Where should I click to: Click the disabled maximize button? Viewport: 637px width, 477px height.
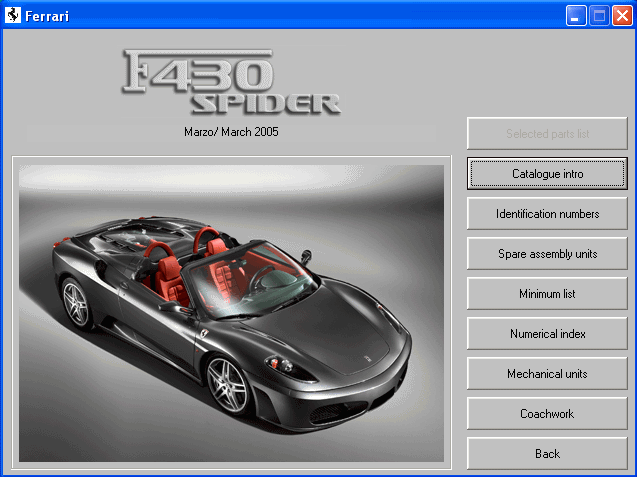pos(599,16)
